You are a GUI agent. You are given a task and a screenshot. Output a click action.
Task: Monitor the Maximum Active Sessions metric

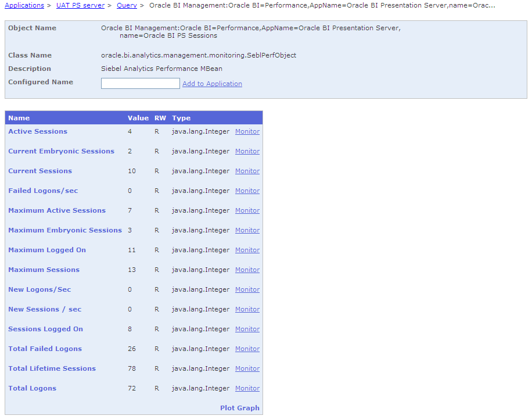pos(247,210)
